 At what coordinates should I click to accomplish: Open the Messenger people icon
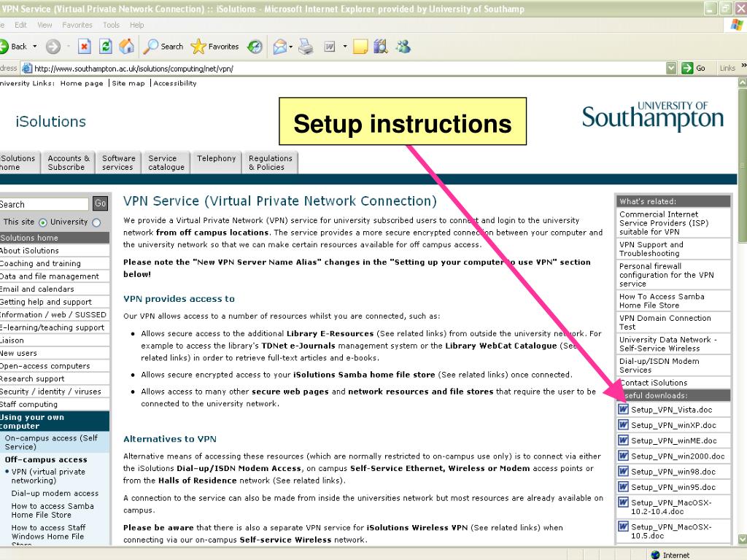point(403,46)
